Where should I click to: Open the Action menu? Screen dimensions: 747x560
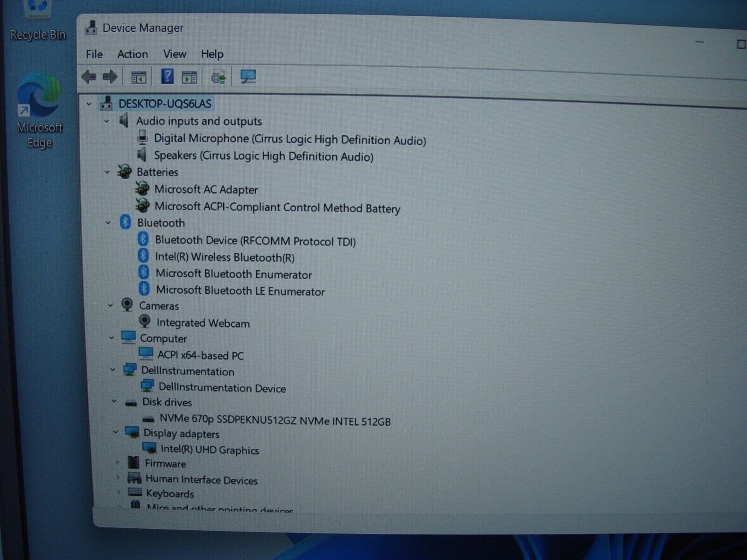pyautogui.click(x=133, y=54)
